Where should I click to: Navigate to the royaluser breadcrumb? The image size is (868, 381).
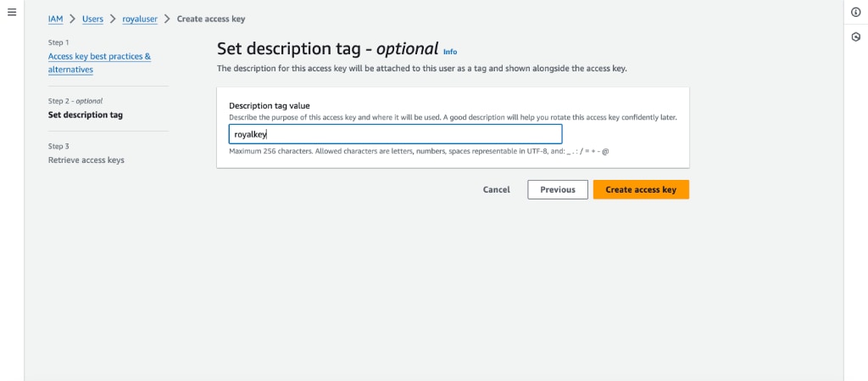[x=140, y=19]
